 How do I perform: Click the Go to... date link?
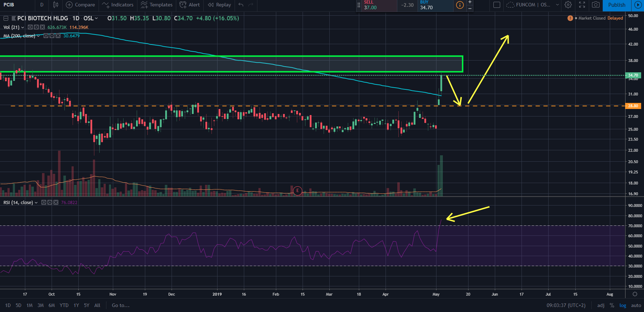point(120,305)
